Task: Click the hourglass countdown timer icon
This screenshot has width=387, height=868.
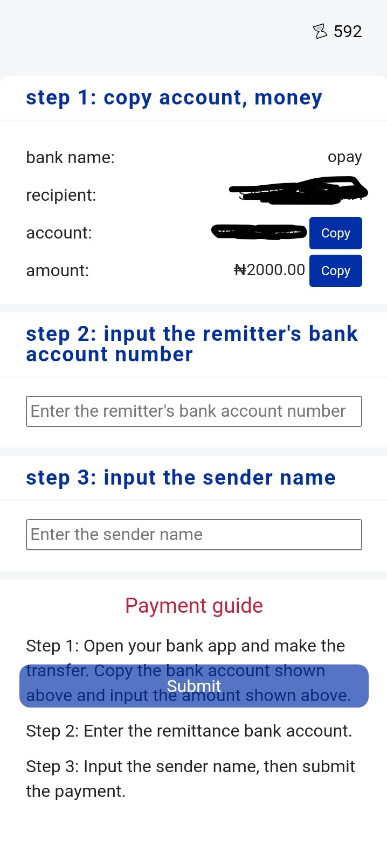Action: coord(320,31)
